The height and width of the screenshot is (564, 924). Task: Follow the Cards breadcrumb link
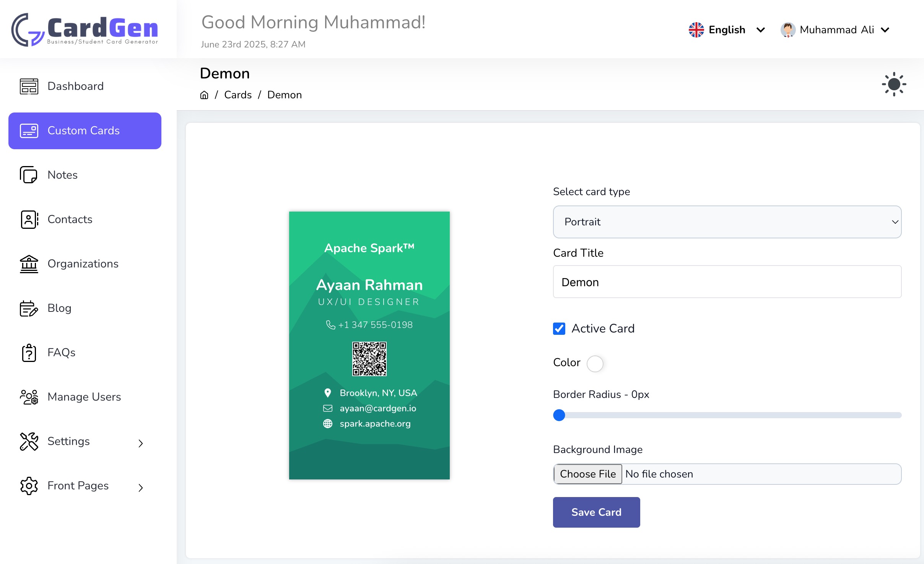(x=238, y=95)
